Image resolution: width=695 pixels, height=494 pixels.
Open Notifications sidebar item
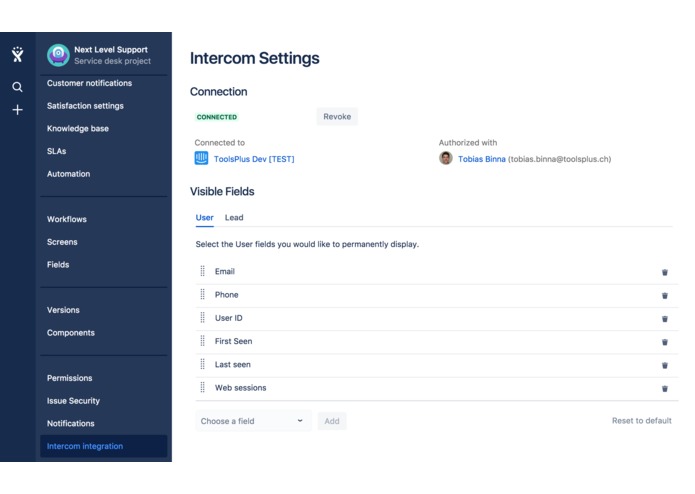[x=70, y=424]
